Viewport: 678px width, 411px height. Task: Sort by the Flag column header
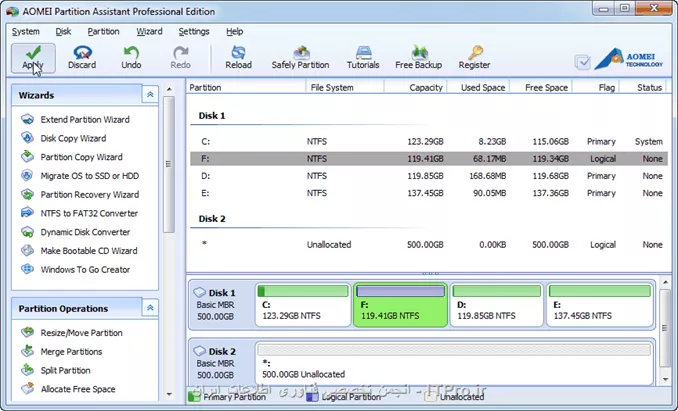coord(596,87)
